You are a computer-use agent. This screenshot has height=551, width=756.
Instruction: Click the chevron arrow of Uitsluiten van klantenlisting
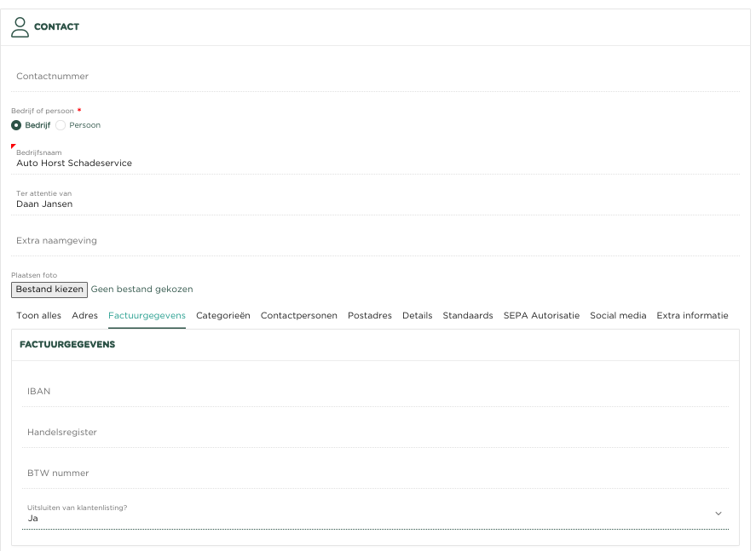coord(718,514)
